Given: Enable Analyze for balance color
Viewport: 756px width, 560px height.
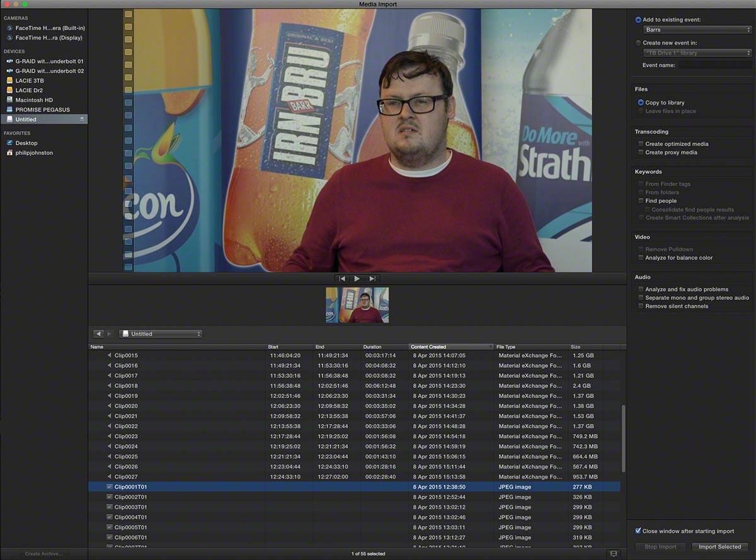Looking at the screenshot, I should pos(641,258).
